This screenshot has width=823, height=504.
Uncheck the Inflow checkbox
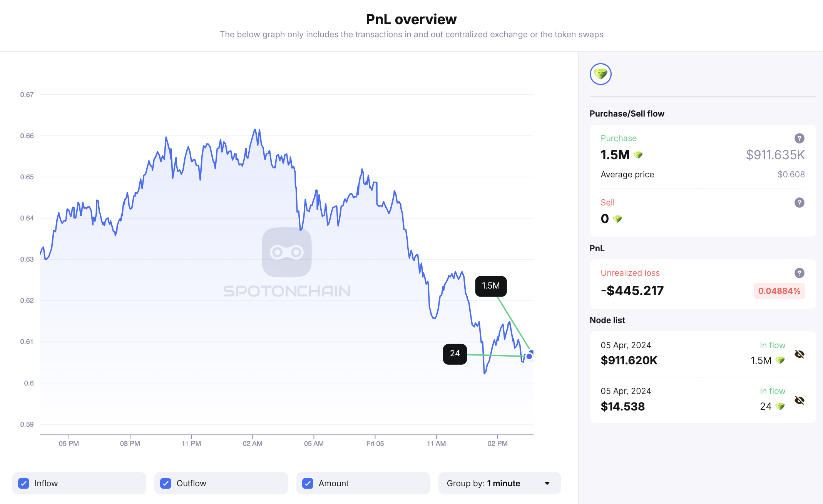click(23, 483)
